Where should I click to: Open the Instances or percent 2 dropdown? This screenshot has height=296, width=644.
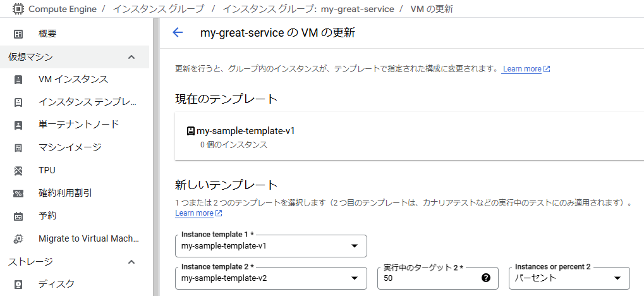tap(569, 278)
